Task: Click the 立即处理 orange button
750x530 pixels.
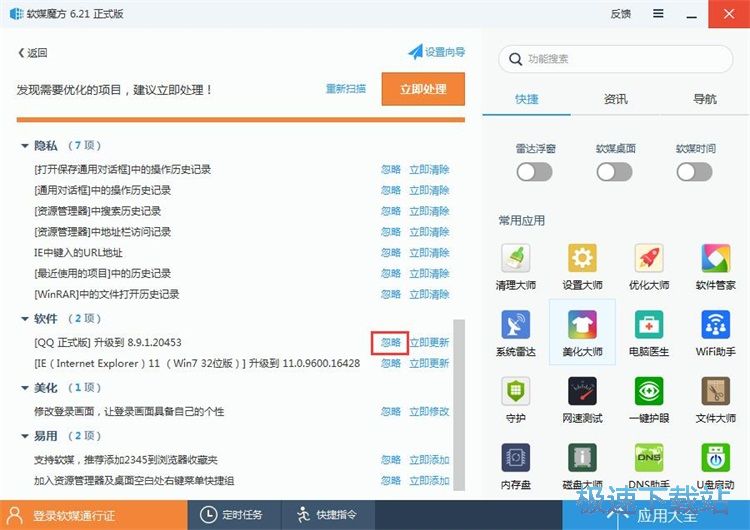Action: coord(423,89)
